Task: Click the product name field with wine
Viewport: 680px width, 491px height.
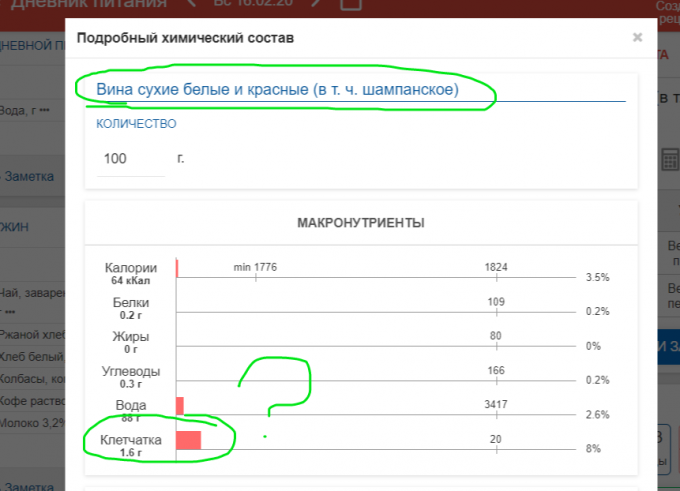Action: click(277, 90)
